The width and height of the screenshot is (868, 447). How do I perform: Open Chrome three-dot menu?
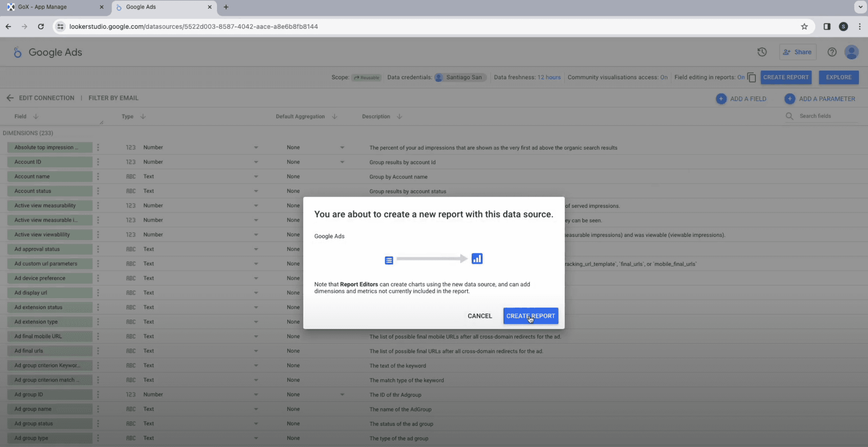(859, 27)
